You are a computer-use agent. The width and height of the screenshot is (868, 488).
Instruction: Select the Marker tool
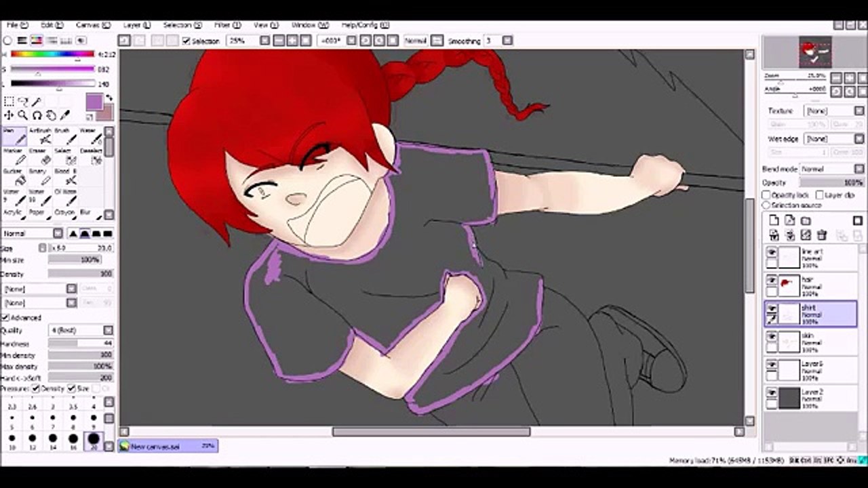(14, 157)
